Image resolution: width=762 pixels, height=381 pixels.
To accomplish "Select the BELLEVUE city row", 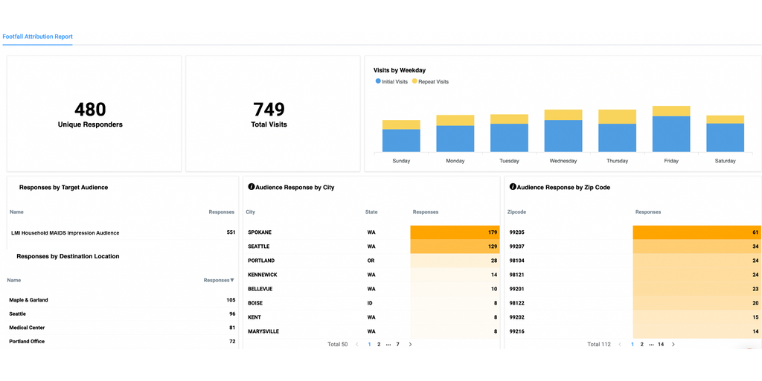I will [x=372, y=289].
